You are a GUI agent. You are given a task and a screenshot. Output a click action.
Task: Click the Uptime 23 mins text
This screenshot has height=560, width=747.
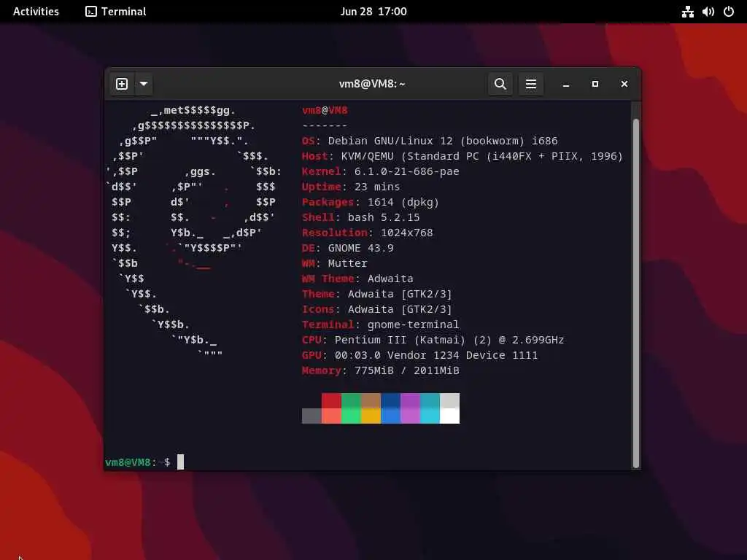(x=351, y=187)
